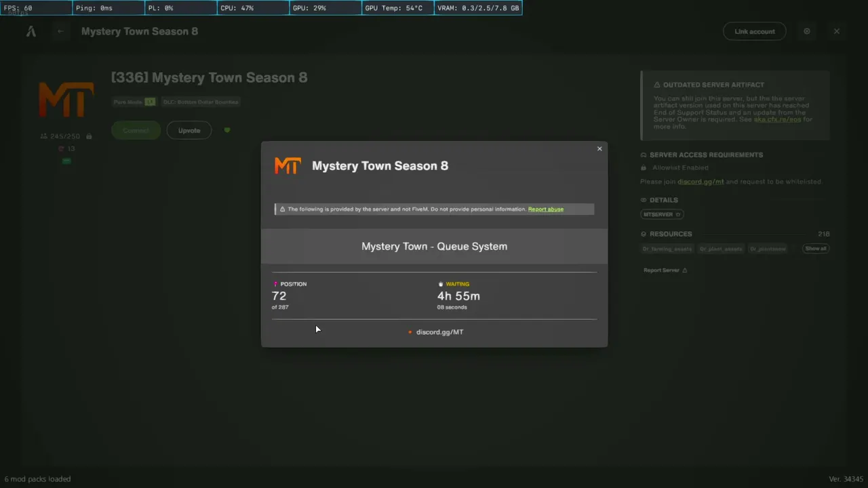Click the lock icon beside 245/250

tap(89, 136)
